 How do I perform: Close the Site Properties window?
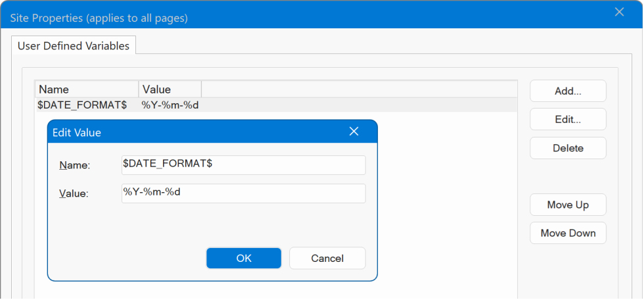coord(618,12)
